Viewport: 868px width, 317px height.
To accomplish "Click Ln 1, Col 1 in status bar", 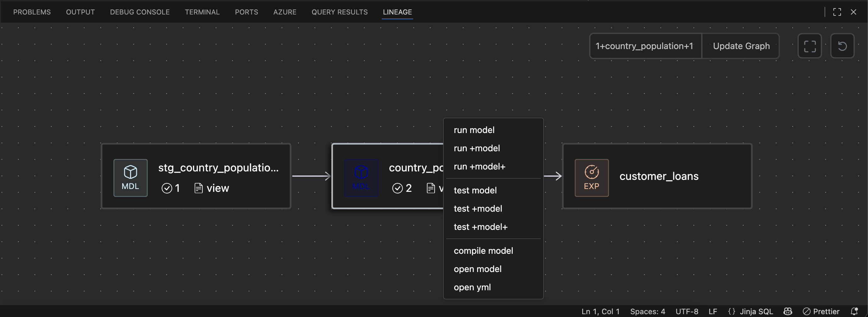I will [600, 312].
